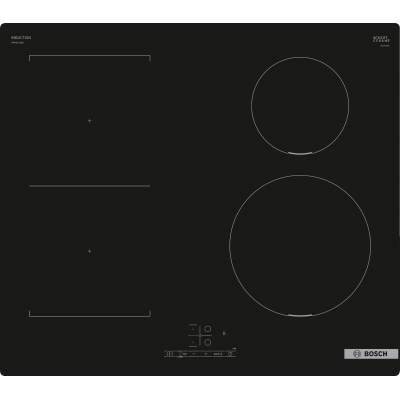The width and height of the screenshot is (400, 400).
Task: Tap the keep-warm symbol beside the boost label
Action: [x=206, y=354]
